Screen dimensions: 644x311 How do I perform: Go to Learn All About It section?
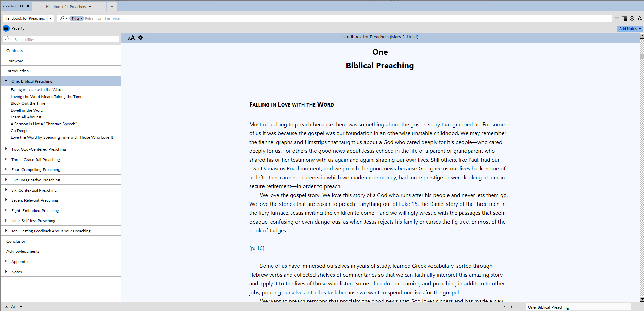click(x=26, y=117)
